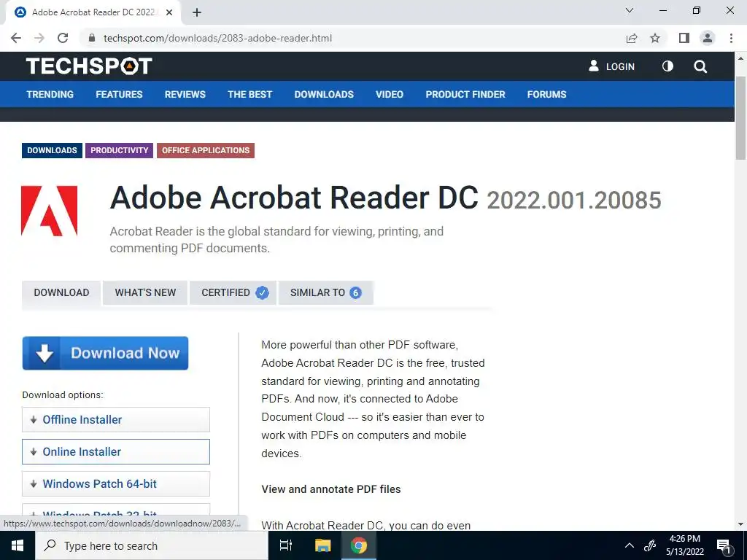Reload the page with refresh icon
The height and width of the screenshot is (560, 747).
[x=63, y=38]
